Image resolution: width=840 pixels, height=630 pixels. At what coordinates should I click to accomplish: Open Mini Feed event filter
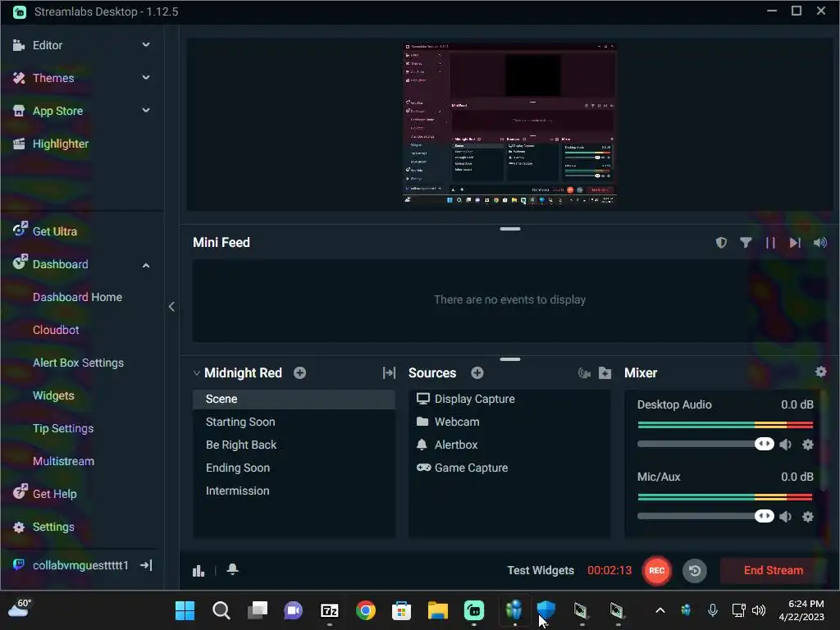(745, 243)
